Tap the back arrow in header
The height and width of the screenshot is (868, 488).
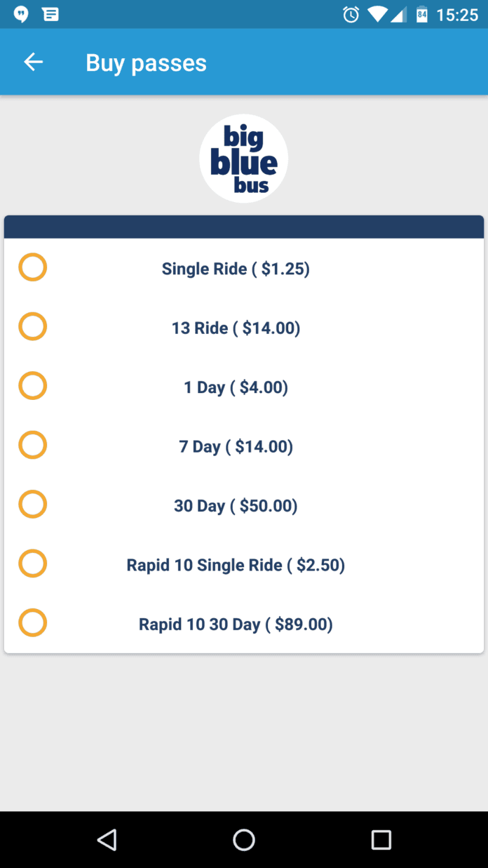point(33,62)
